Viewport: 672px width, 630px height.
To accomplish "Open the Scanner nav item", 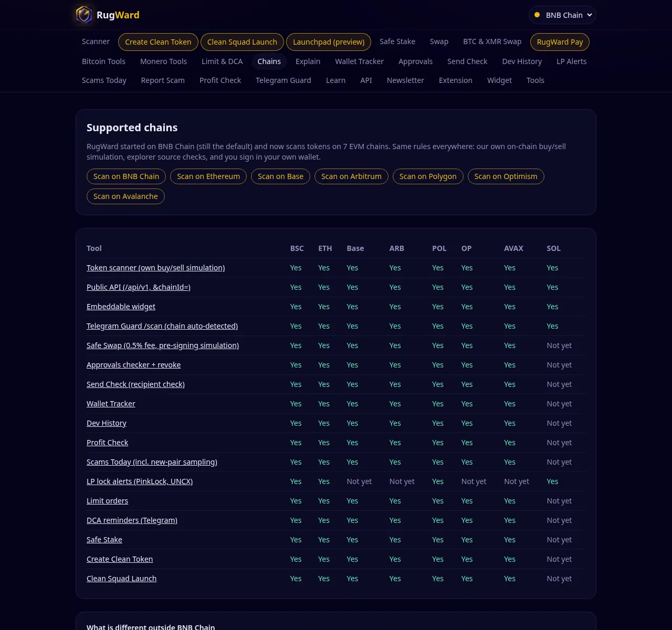I will point(96,41).
